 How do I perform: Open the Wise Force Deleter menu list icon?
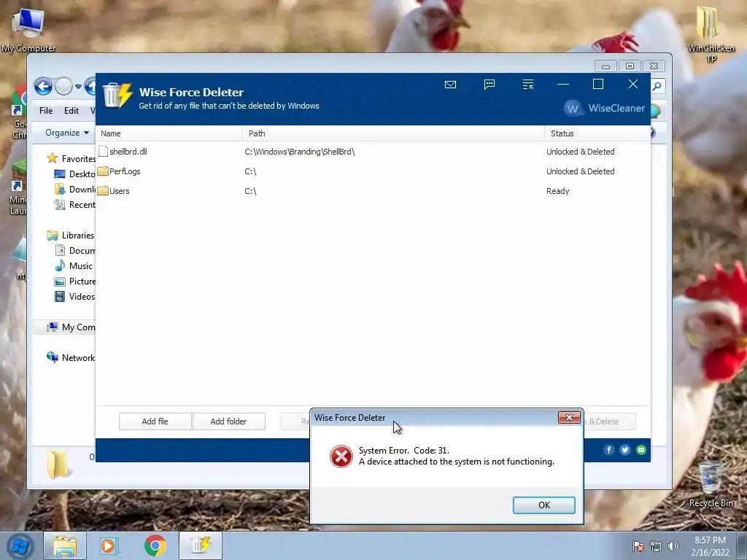click(x=528, y=85)
